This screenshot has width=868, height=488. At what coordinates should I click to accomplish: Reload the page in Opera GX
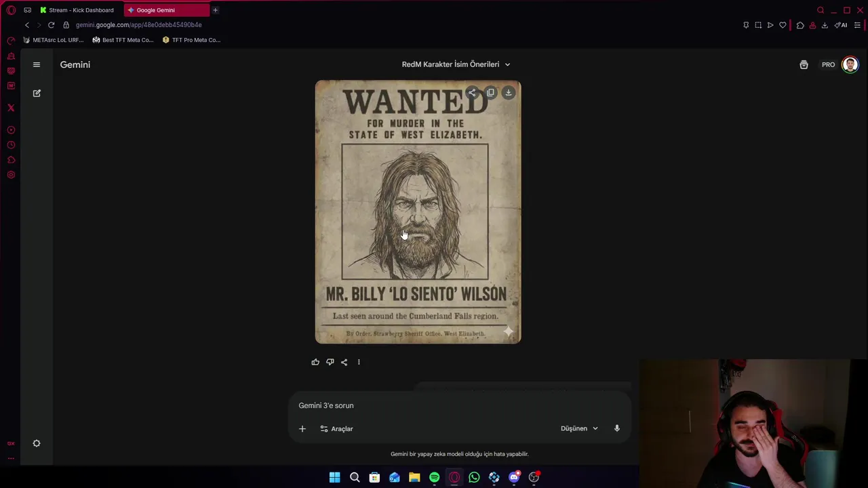[51, 25]
